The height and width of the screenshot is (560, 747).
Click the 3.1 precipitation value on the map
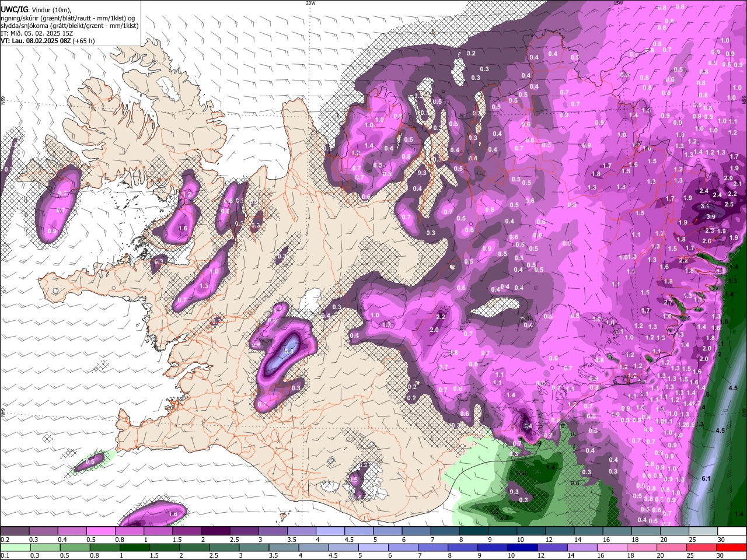704,206
